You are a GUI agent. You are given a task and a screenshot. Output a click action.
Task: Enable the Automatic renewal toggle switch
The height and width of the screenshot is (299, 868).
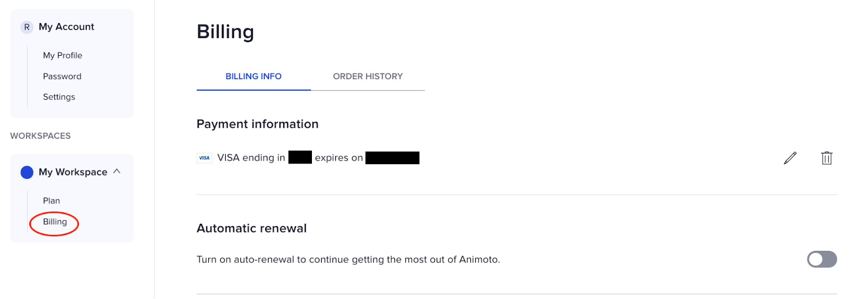tap(821, 259)
